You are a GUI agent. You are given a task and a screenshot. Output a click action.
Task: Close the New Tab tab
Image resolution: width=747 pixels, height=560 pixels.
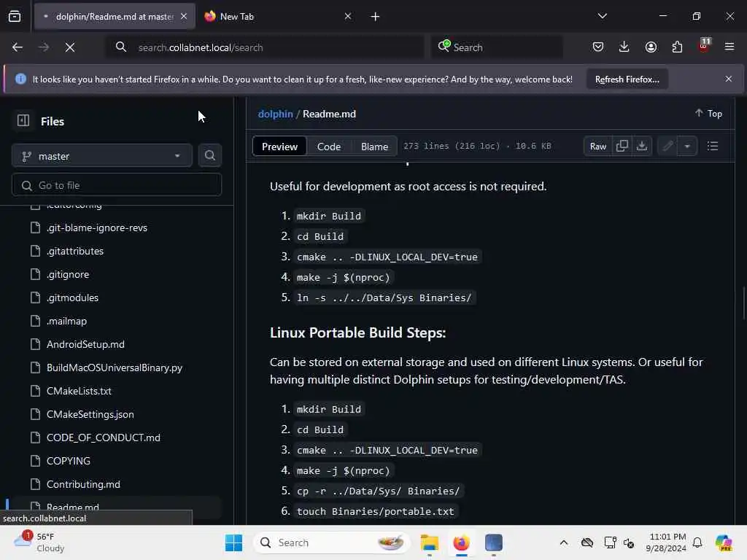[348, 16]
